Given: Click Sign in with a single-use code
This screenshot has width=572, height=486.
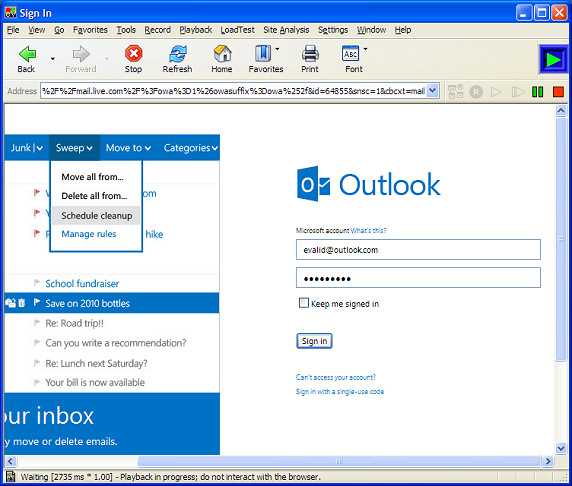Looking at the screenshot, I should (340, 392).
